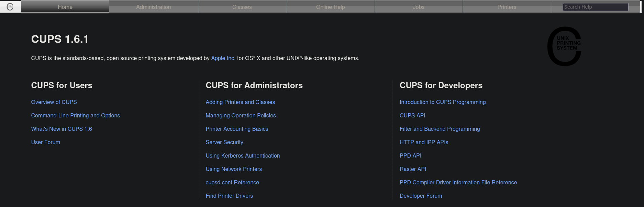Open Raster API documentation
The height and width of the screenshot is (207, 644).
[413, 169]
